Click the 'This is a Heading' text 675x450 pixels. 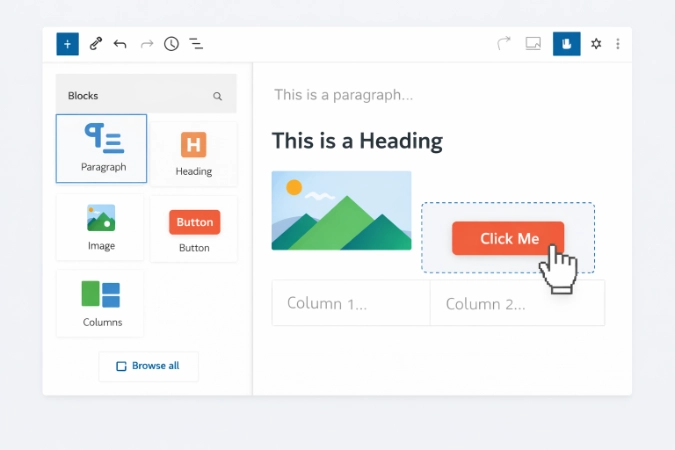point(357,141)
